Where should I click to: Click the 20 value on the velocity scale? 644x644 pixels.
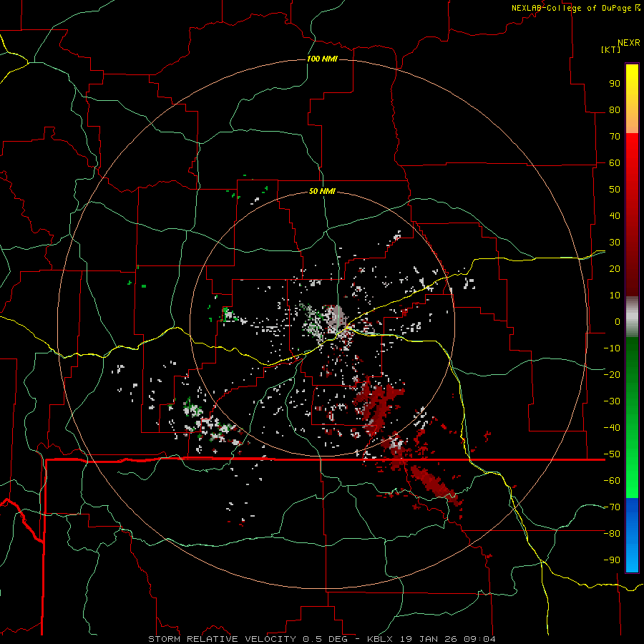coord(615,269)
